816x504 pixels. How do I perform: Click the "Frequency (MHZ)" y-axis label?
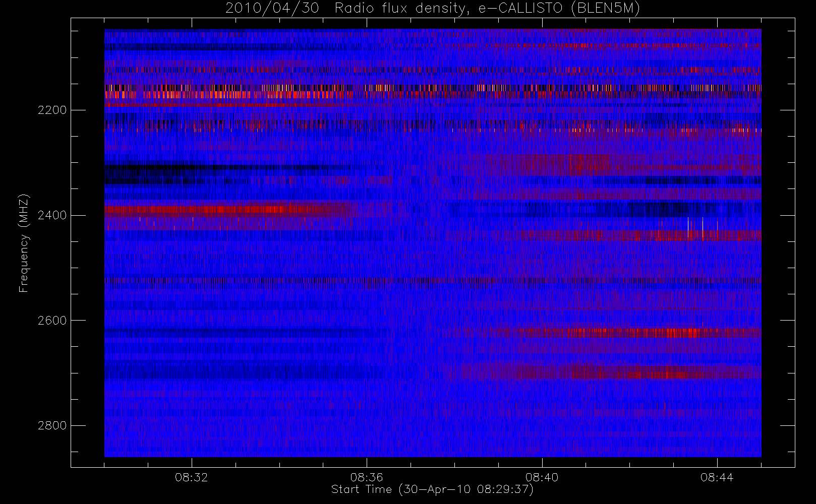coord(24,243)
